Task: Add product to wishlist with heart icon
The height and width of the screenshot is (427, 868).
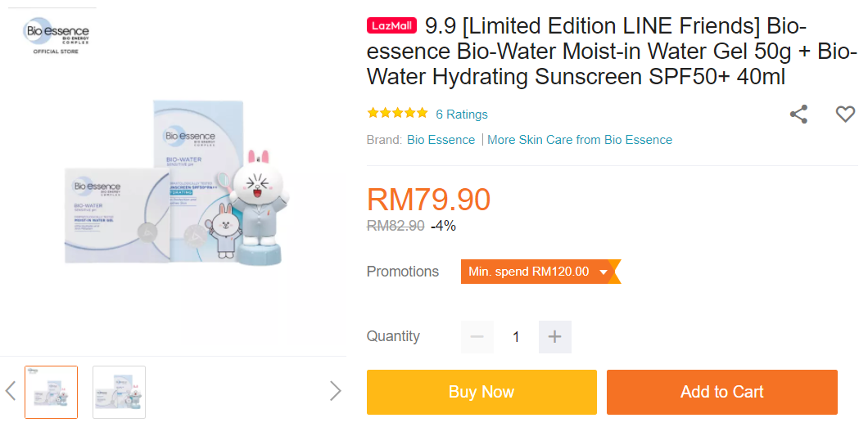Action: pos(845,115)
